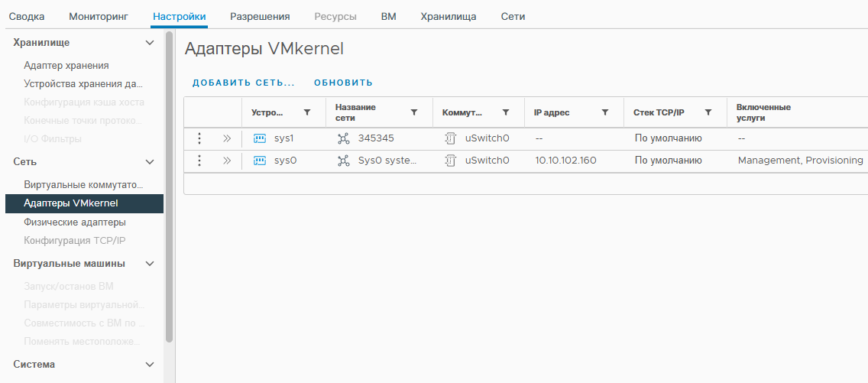Open the actions menu for sys0 row

point(200,161)
